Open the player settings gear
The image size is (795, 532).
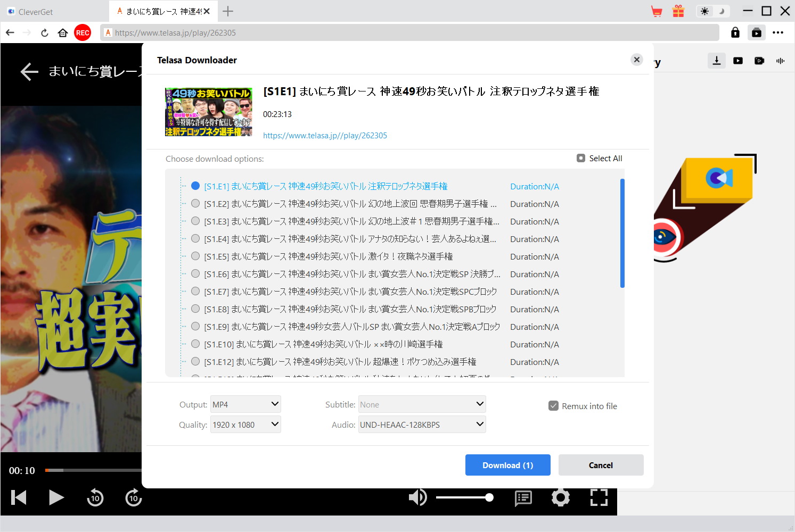click(x=561, y=497)
